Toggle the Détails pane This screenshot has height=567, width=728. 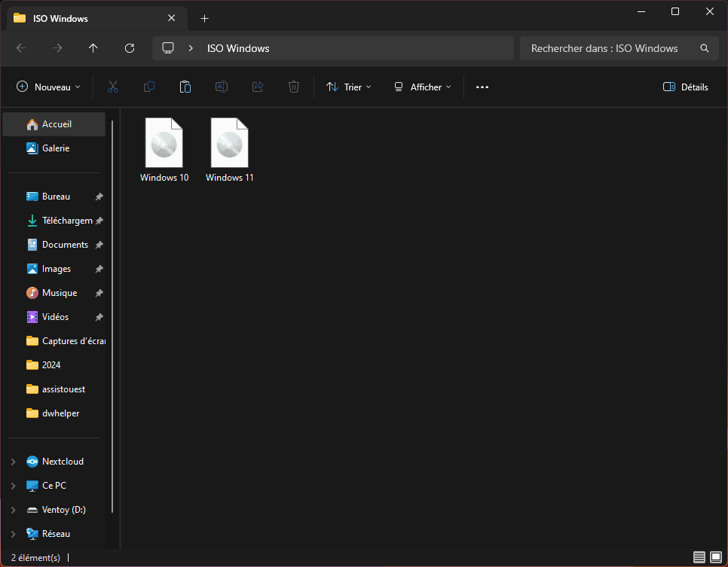(x=685, y=87)
